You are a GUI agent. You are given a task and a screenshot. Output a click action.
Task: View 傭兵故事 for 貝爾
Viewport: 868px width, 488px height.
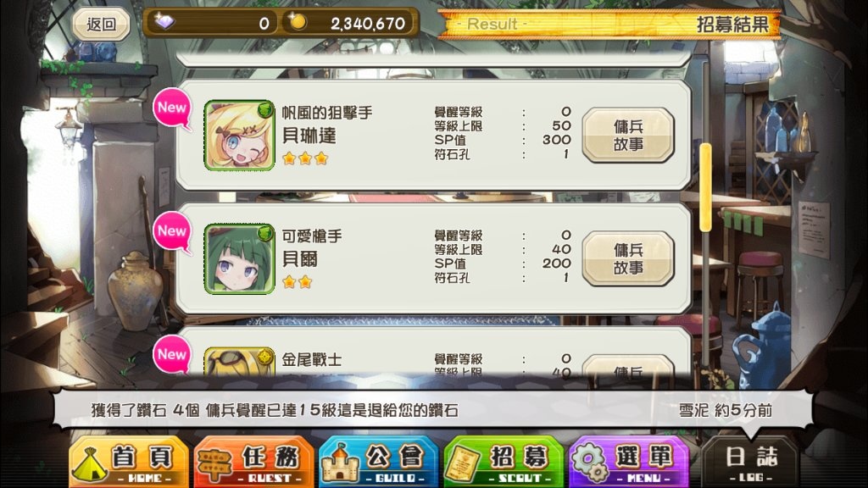[628, 259]
